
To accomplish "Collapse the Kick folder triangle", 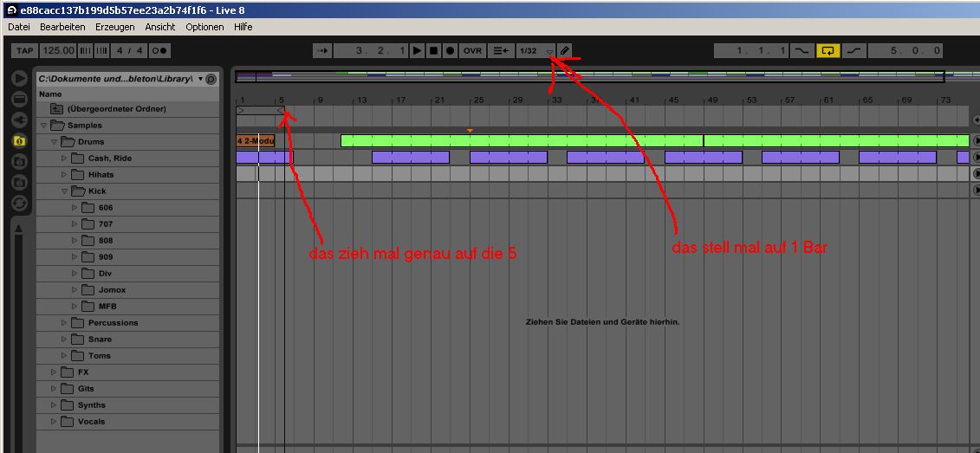I will [x=64, y=191].
